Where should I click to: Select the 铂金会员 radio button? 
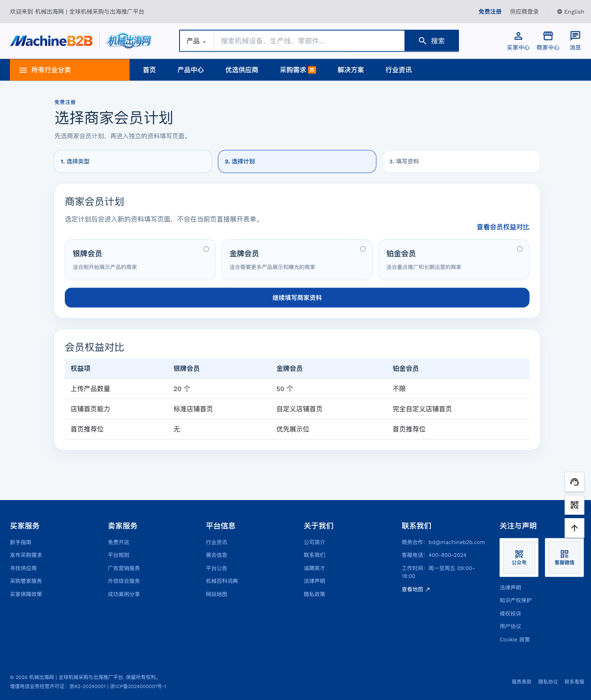(x=520, y=249)
